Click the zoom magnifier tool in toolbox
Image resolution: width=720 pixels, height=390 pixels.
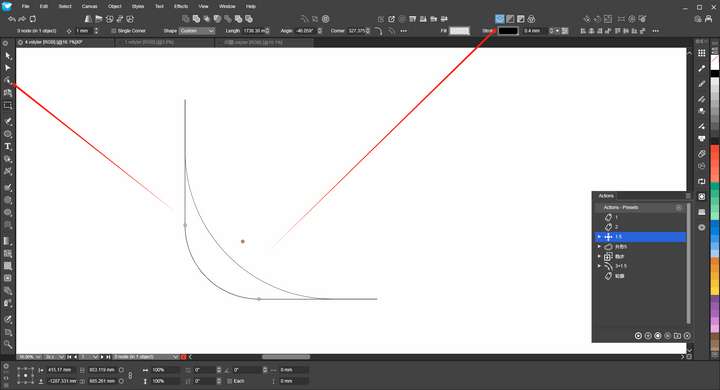tap(7, 344)
